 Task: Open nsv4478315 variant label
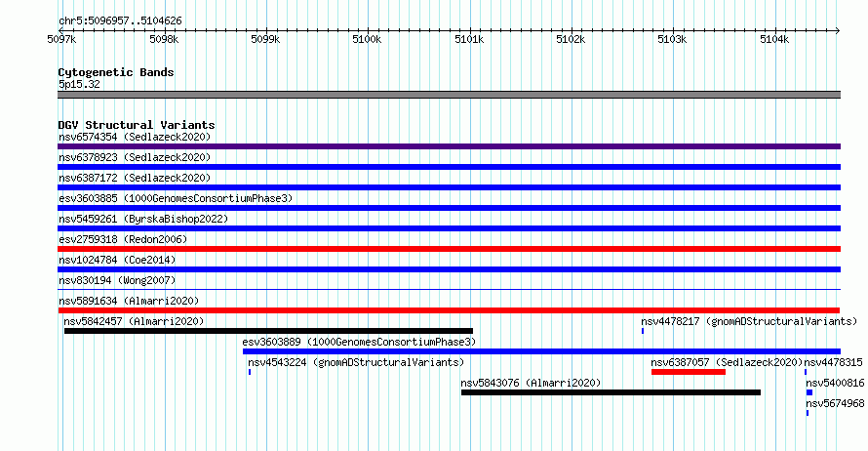coord(833,362)
